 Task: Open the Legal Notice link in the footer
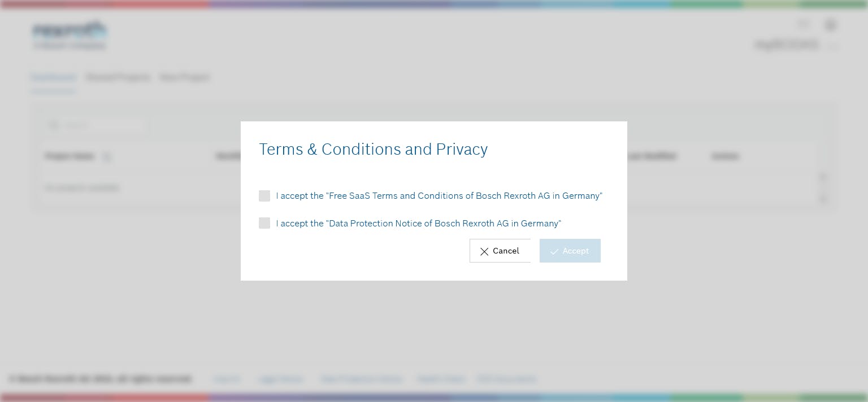point(281,379)
